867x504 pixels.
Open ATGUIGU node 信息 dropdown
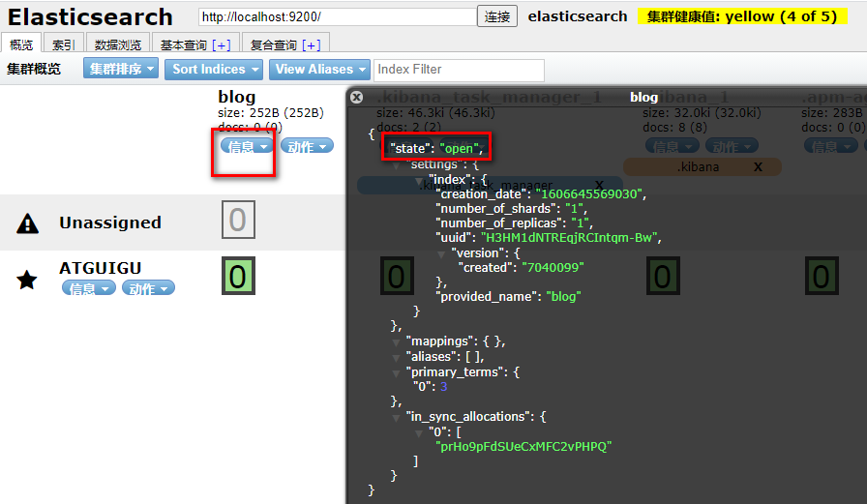88,288
